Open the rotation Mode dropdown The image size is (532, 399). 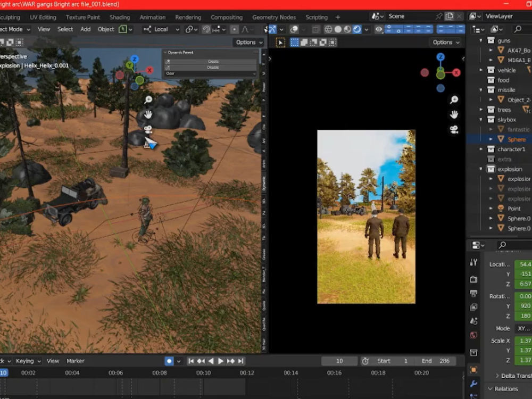coord(523,328)
